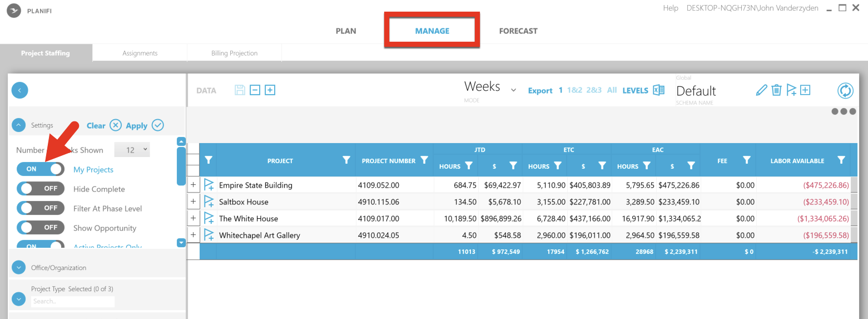Toggle the My Projects switch off
Screen dimensions: 868x319
[40, 169]
